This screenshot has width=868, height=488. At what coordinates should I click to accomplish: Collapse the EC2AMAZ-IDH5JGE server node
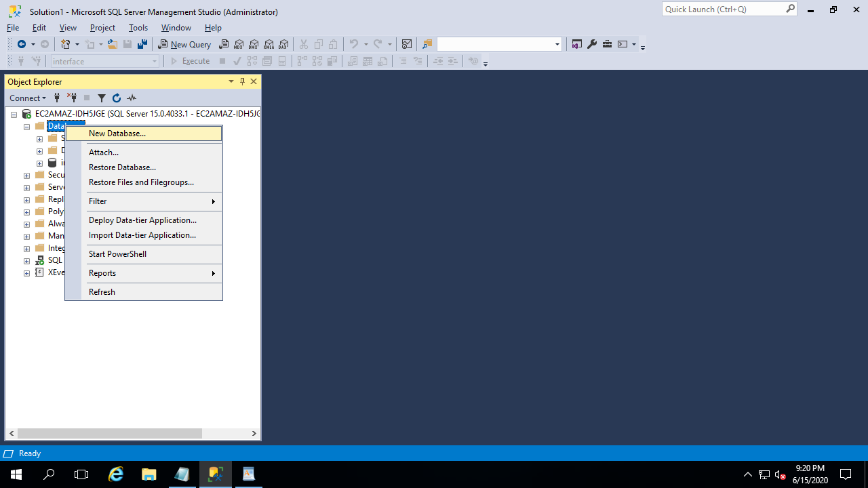click(14, 115)
